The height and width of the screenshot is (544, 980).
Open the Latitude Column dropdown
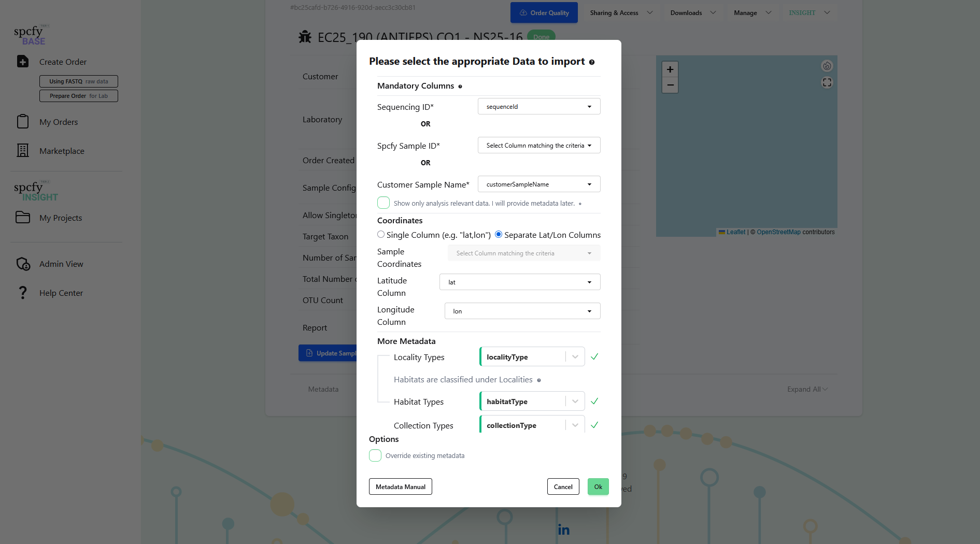tap(520, 282)
